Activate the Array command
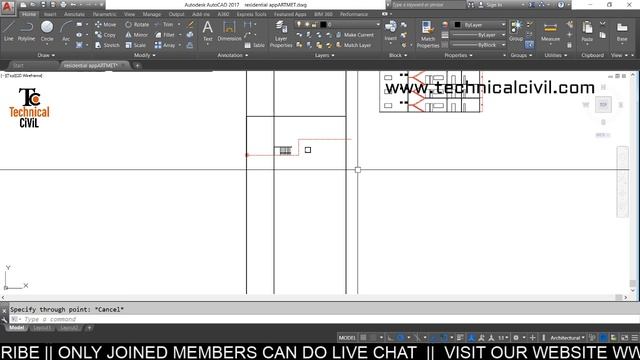The width and height of the screenshot is (640, 360). (165, 45)
